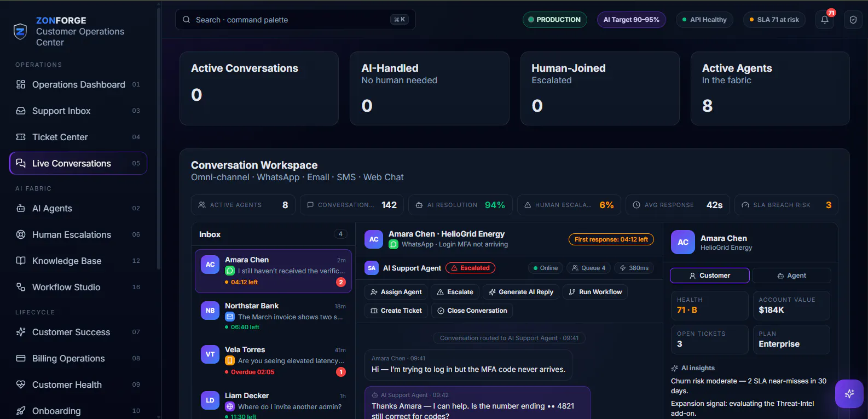Click the AI insights sparkle icon
Image resolution: width=868 pixels, height=419 pixels.
click(x=675, y=368)
